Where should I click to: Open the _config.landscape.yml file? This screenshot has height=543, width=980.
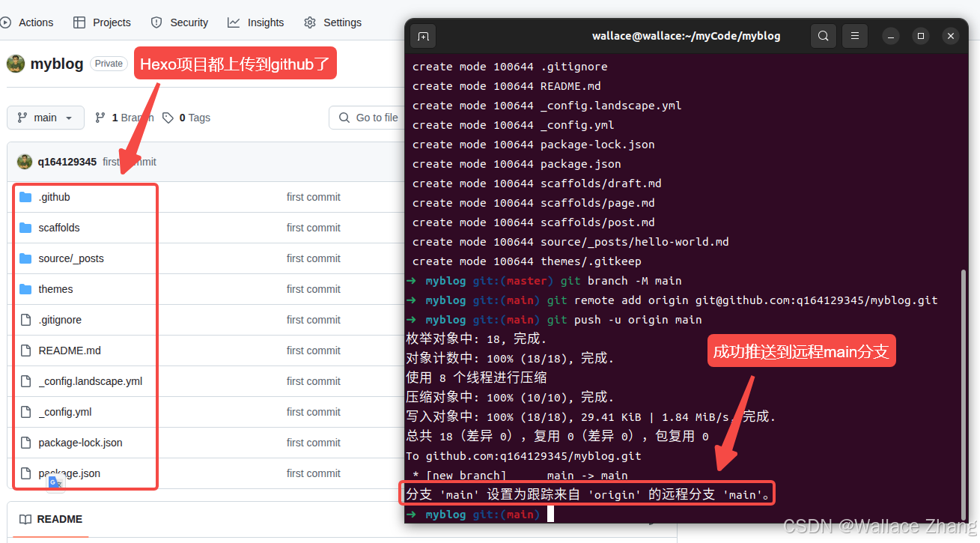click(x=91, y=381)
